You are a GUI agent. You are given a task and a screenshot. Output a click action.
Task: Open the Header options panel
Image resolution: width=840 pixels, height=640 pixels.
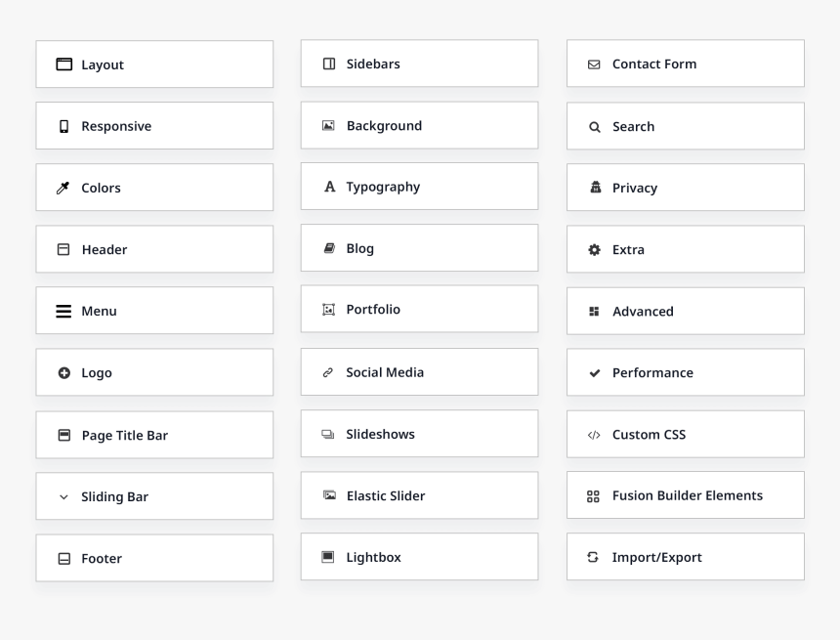tap(154, 249)
